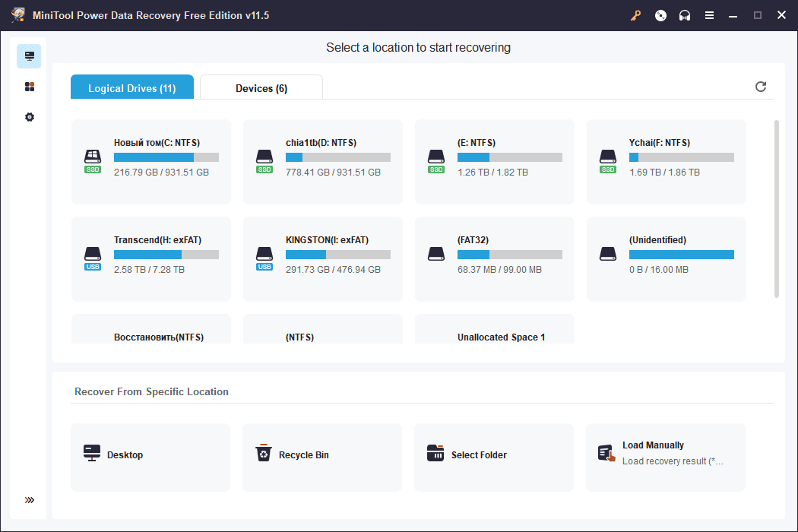The height and width of the screenshot is (532, 798).
Task: Choose Select Folder location
Action: (494, 455)
